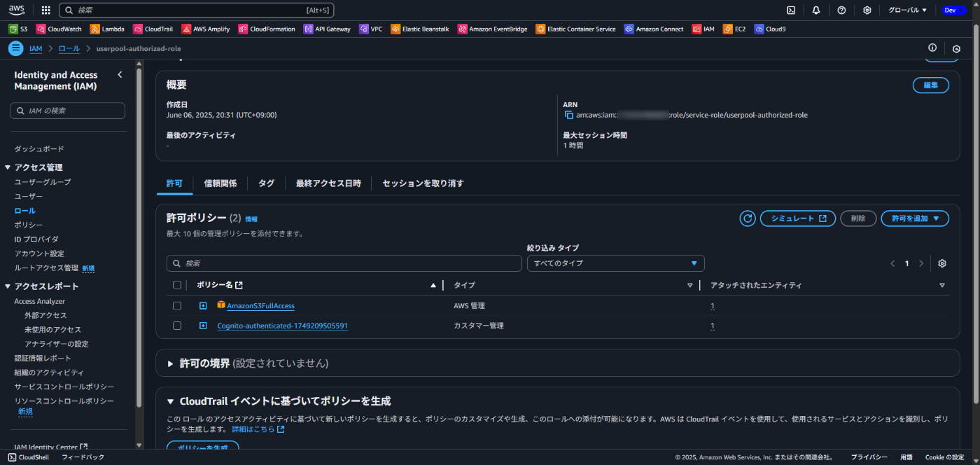The image size is (980, 465).
Task: Open the services grid menu icon
Action: click(x=46, y=11)
